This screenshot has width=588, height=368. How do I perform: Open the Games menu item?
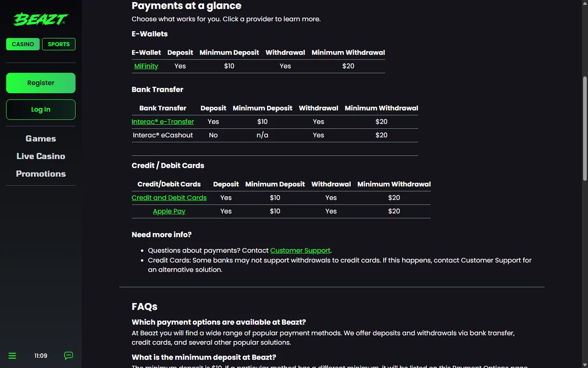41,138
